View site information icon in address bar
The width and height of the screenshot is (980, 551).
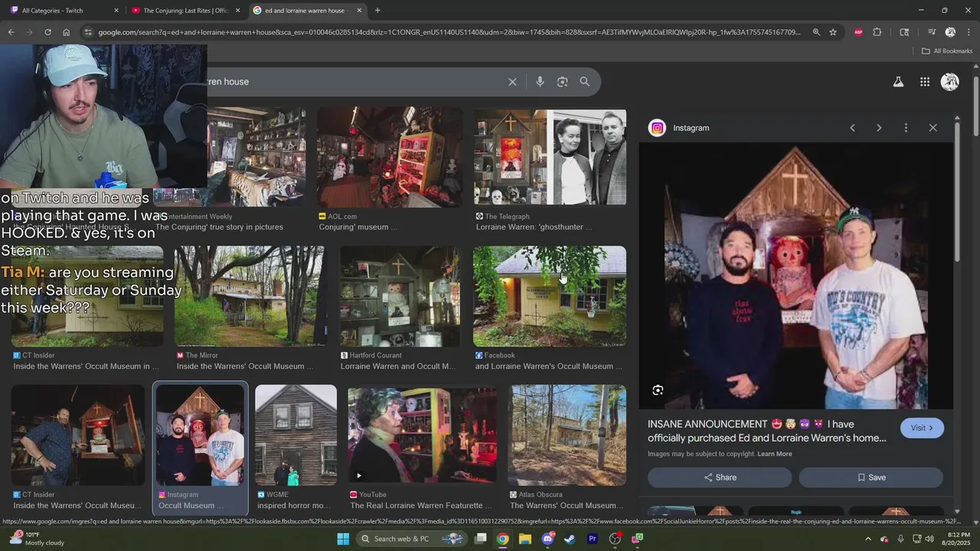click(x=88, y=32)
